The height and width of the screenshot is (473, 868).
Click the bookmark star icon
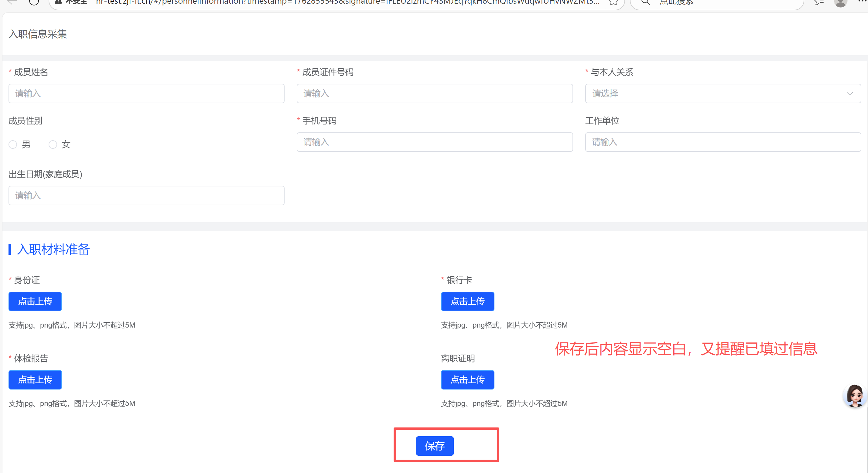(613, 2)
